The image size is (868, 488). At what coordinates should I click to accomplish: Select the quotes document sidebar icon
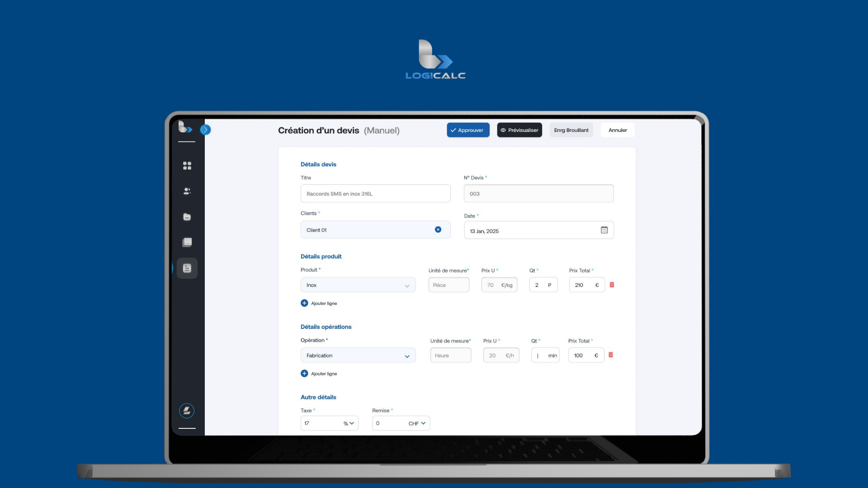click(x=187, y=268)
